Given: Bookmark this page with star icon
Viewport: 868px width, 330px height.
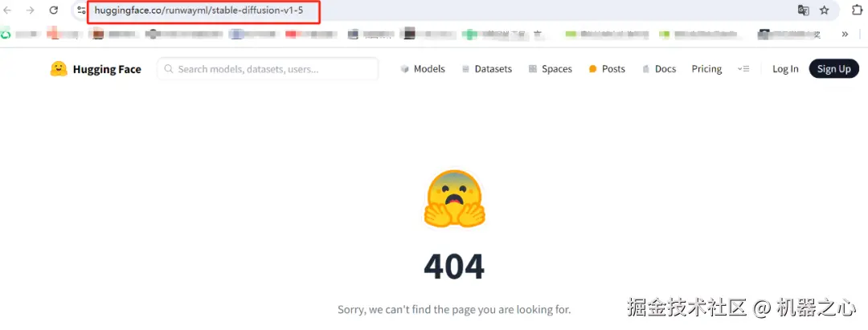Looking at the screenshot, I should 825,10.
